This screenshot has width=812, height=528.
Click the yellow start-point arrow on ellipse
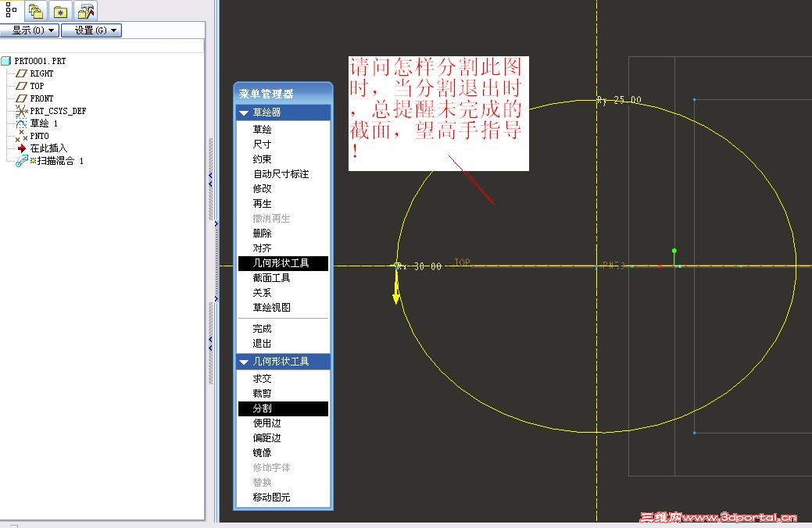pos(396,286)
